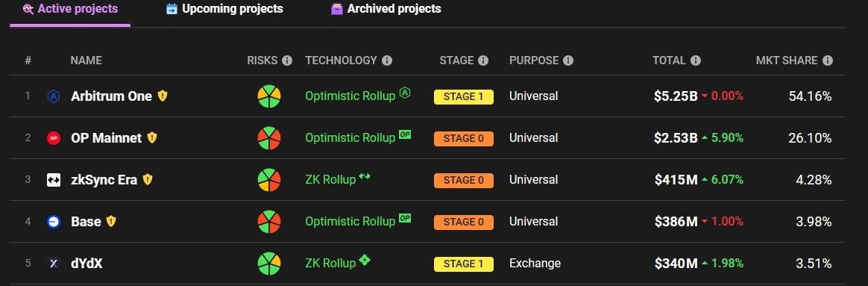Open the Archived projects tab
868x286 pixels.
click(x=386, y=9)
